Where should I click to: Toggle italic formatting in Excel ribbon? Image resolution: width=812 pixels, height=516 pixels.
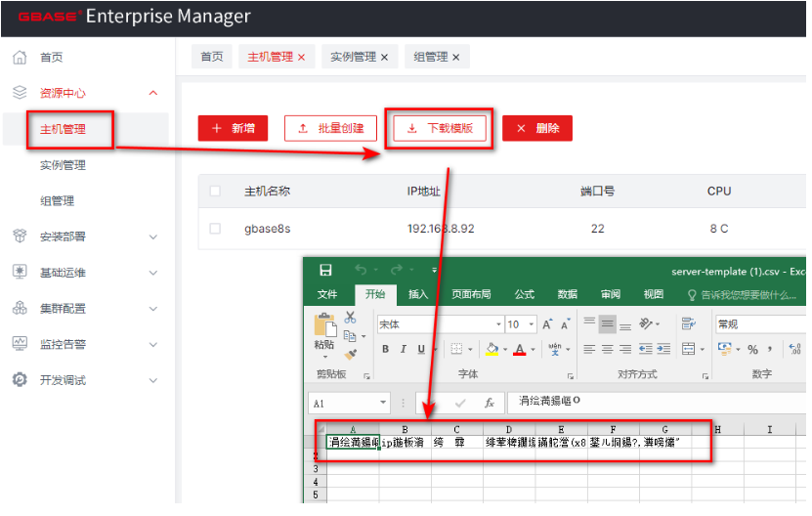[404, 349]
